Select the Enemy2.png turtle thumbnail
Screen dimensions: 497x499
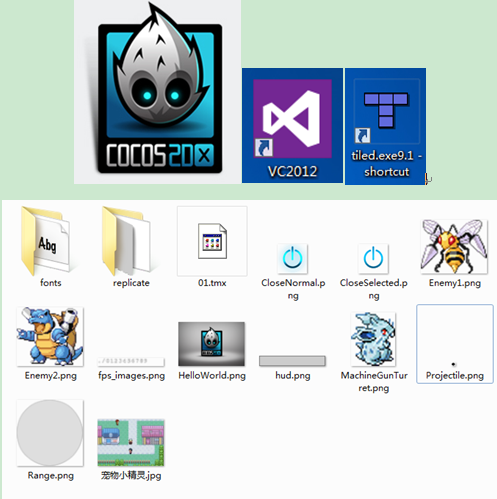click(50, 337)
